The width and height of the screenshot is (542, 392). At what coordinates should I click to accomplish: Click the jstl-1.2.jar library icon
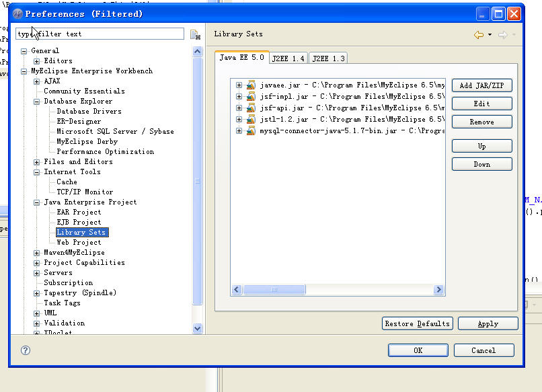[251, 119]
